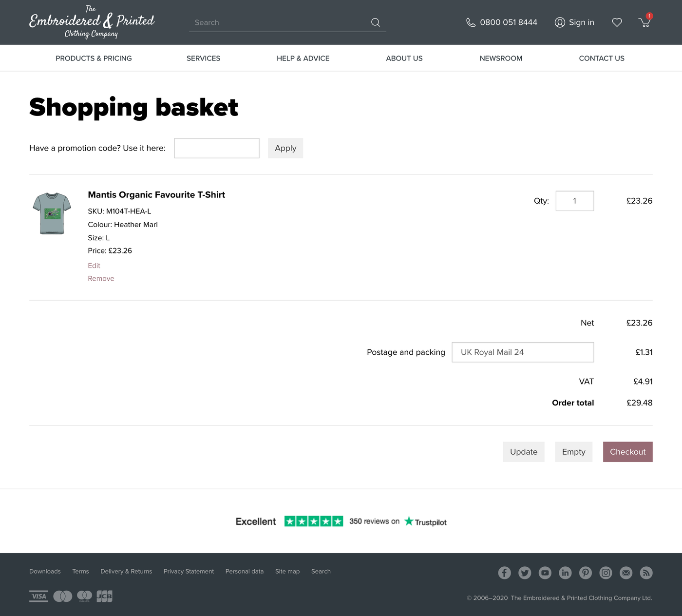Open the Facebook page icon
This screenshot has width=682, height=616.
tap(504, 573)
